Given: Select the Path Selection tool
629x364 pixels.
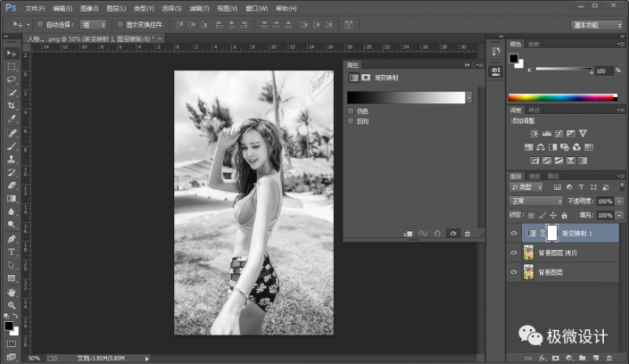Looking at the screenshot, I should pos(12,265).
